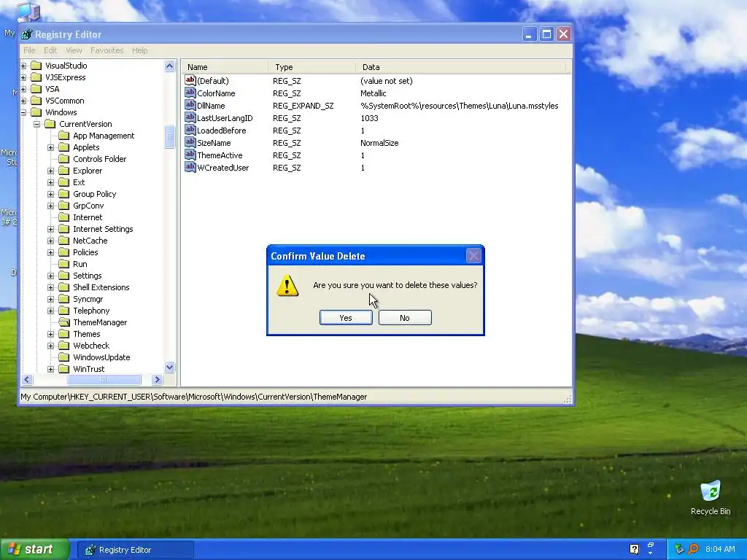This screenshot has width=747, height=560.
Task: Click the Registry Editor title bar icon
Action: [x=27, y=34]
